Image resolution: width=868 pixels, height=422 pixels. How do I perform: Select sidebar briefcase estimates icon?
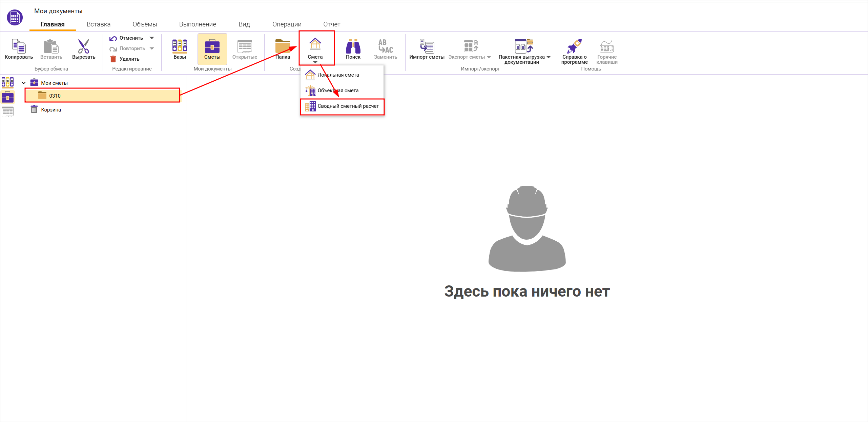(x=7, y=97)
